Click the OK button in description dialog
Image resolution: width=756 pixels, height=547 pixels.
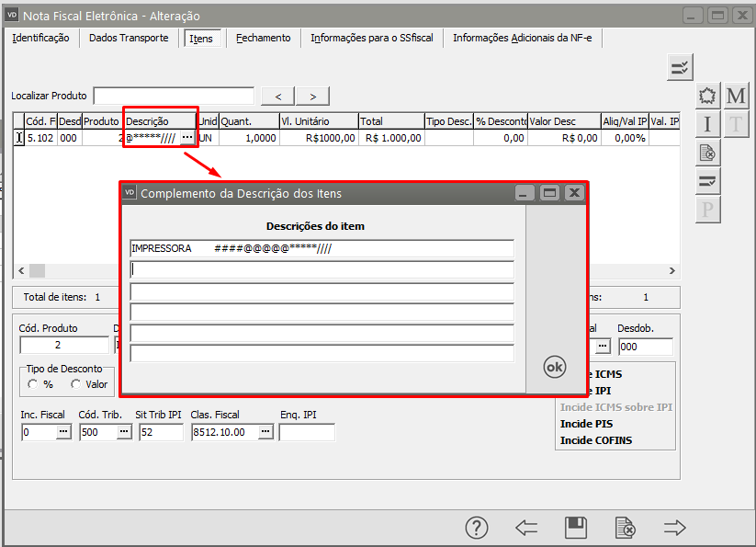[555, 366]
